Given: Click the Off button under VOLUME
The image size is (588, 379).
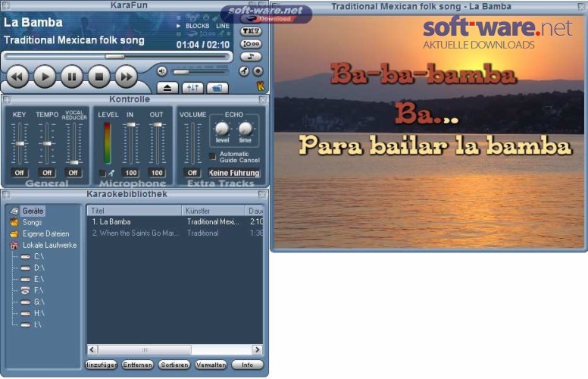Looking at the screenshot, I should (x=192, y=173).
